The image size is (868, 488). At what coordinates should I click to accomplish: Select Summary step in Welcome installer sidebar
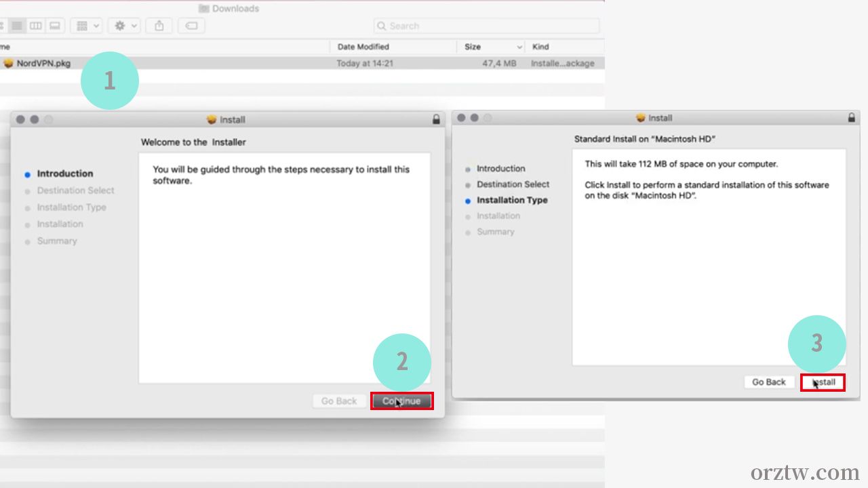[x=57, y=241]
